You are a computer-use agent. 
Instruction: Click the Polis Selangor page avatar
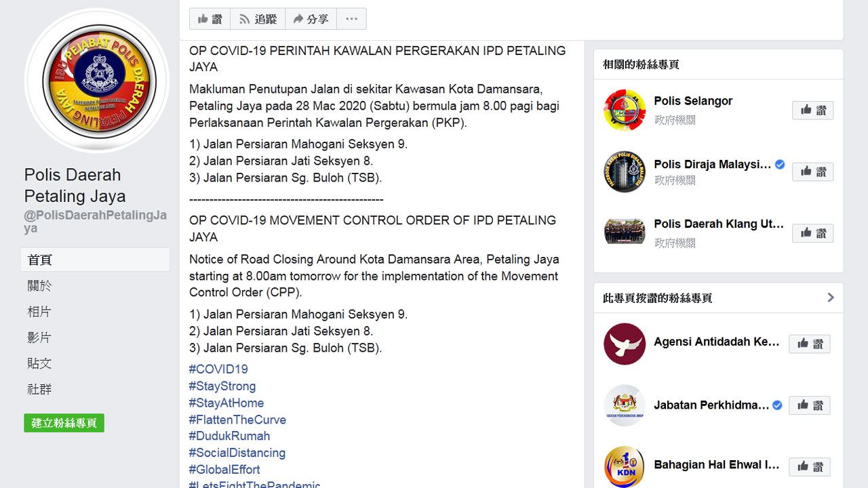(x=625, y=110)
